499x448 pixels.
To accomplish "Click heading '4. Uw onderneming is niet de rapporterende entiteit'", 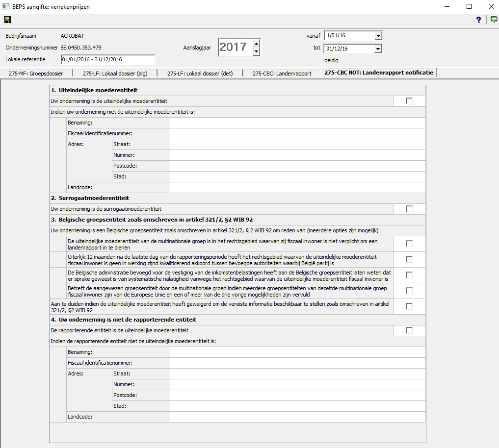I will (124, 320).
